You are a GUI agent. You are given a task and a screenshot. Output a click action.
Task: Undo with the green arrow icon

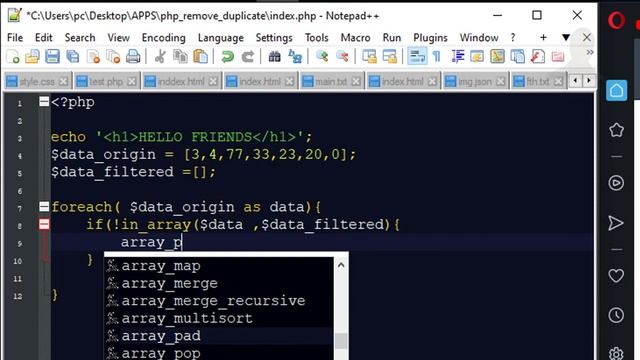coord(227,57)
